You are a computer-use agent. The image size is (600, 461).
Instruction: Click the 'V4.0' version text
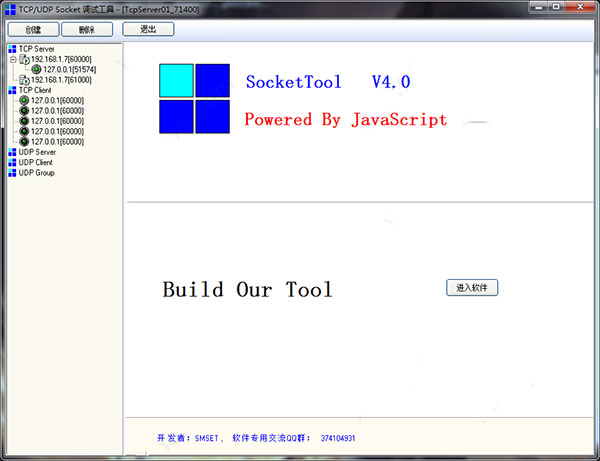point(391,82)
